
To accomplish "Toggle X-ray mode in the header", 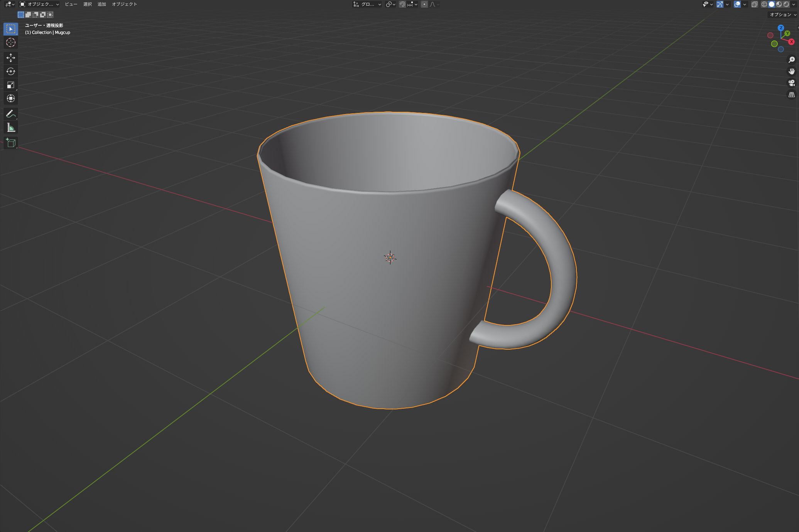I will pos(755,4).
